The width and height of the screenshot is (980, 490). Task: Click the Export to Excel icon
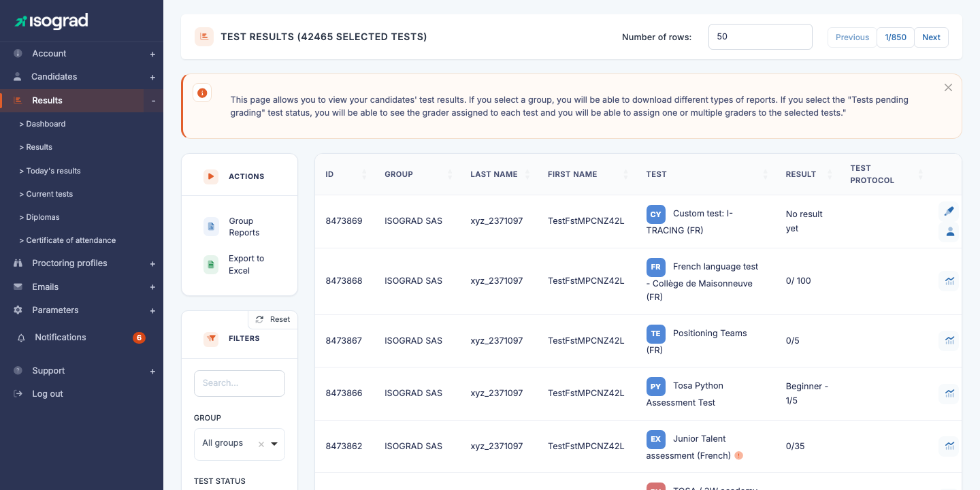tap(211, 264)
